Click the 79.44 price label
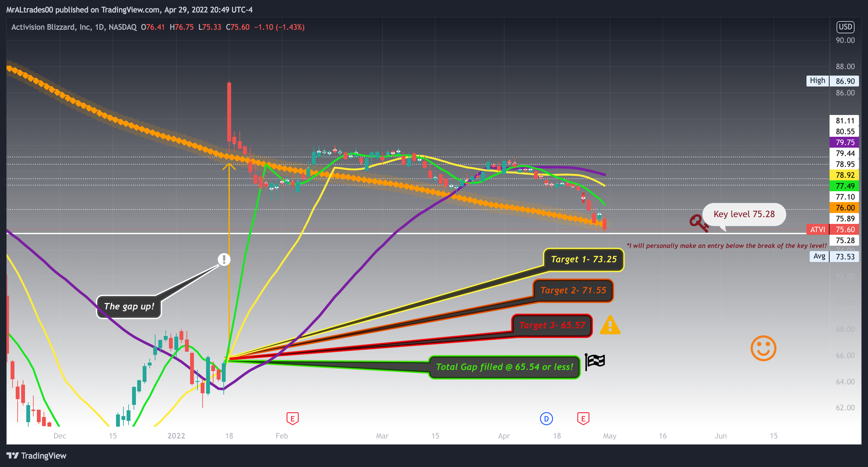 (x=844, y=153)
